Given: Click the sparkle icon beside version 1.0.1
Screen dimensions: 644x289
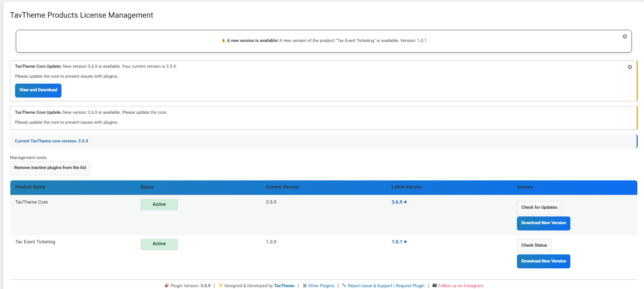Looking at the screenshot, I should tap(405, 242).
